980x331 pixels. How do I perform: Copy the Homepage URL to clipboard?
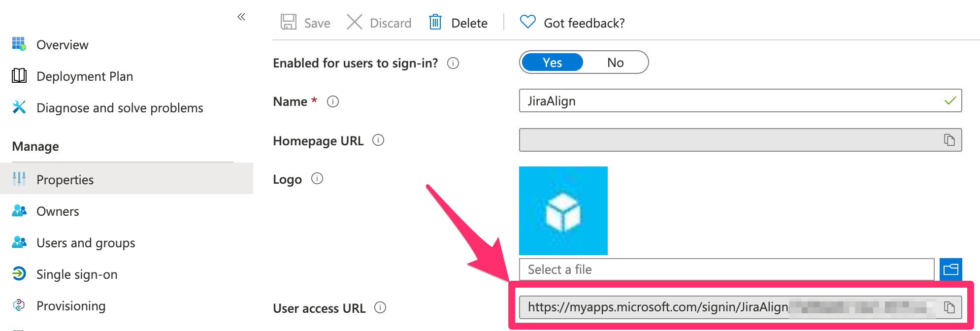click(949, 140)
